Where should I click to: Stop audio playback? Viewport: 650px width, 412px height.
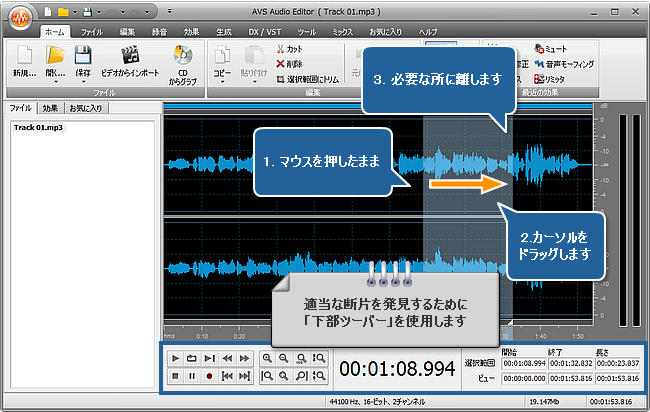pos(176,376)
